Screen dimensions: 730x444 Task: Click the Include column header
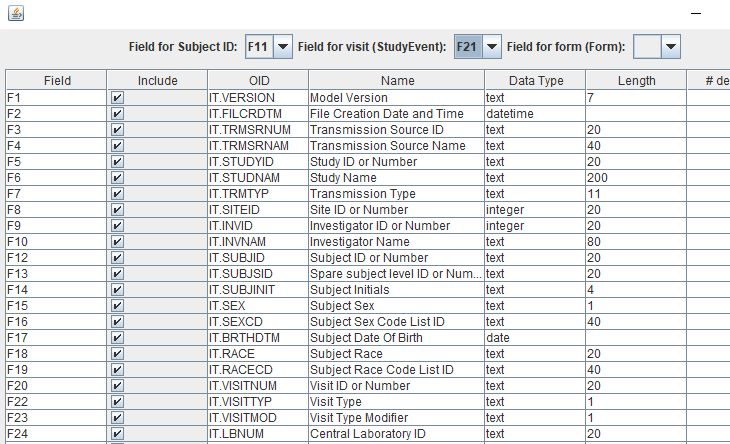(x=157, y=81)
